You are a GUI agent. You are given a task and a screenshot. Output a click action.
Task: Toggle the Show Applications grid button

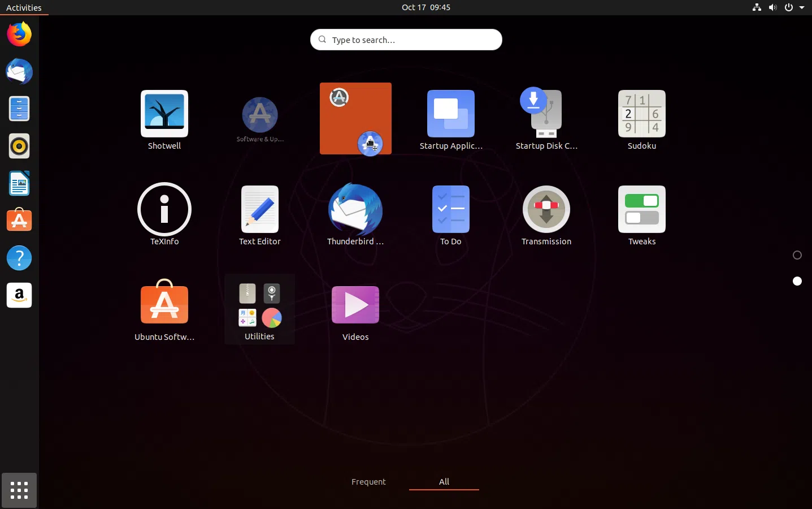(19, 490)
